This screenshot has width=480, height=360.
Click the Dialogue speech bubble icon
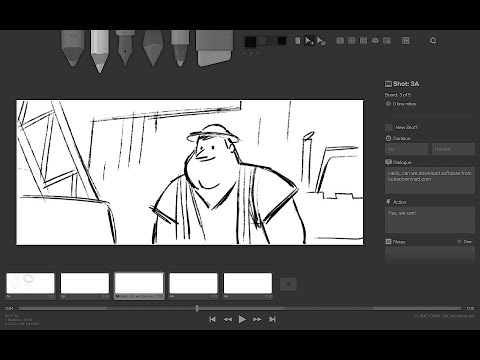pyautogui.click(x=388, y=162)
